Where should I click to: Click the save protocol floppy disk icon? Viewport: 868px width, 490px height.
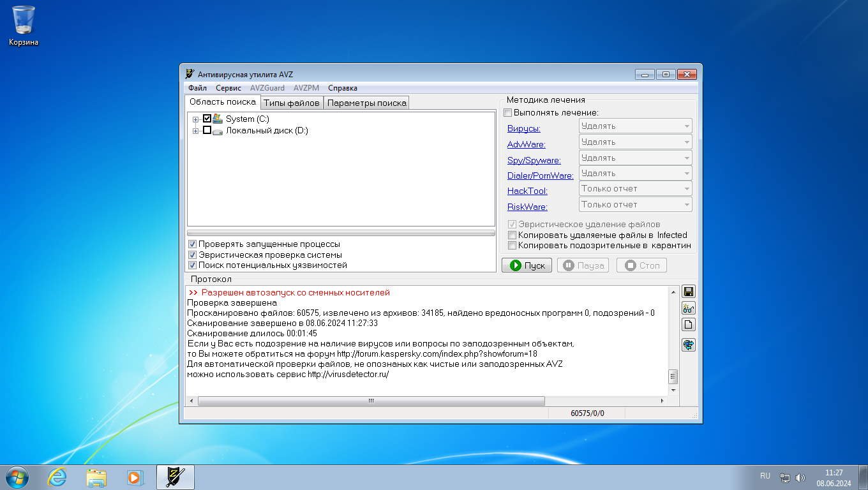click(688, 292)
